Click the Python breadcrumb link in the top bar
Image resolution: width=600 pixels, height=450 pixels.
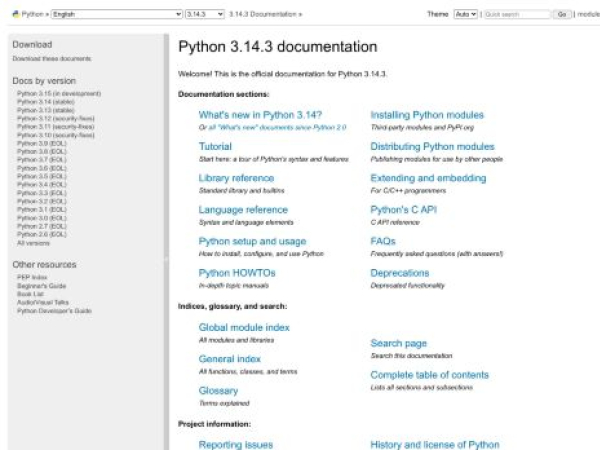[x=33, y=14]
